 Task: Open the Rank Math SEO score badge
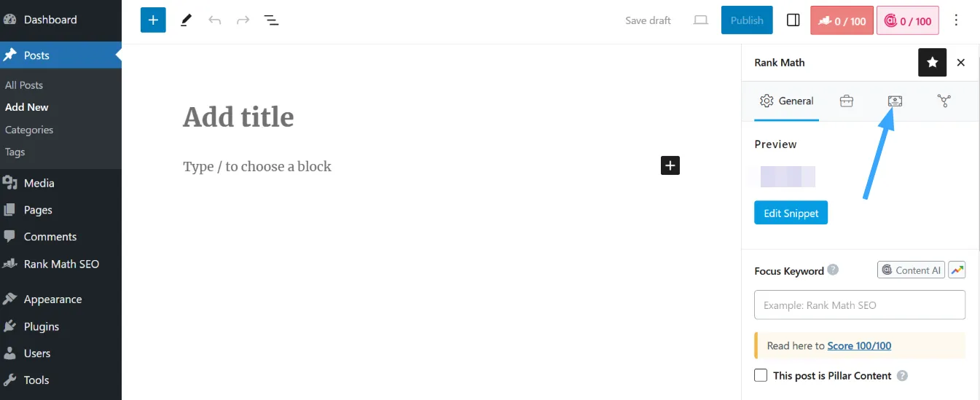841,20
